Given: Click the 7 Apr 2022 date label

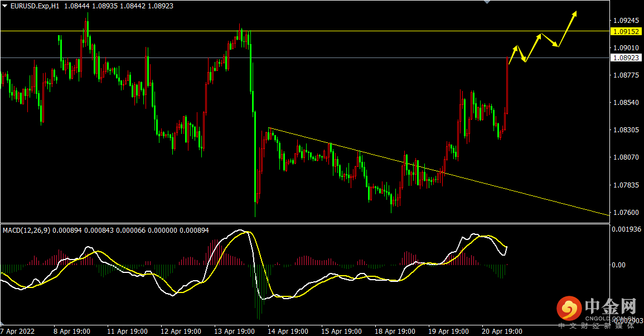Looking at the screenshot, I should (x=18, y=331).
